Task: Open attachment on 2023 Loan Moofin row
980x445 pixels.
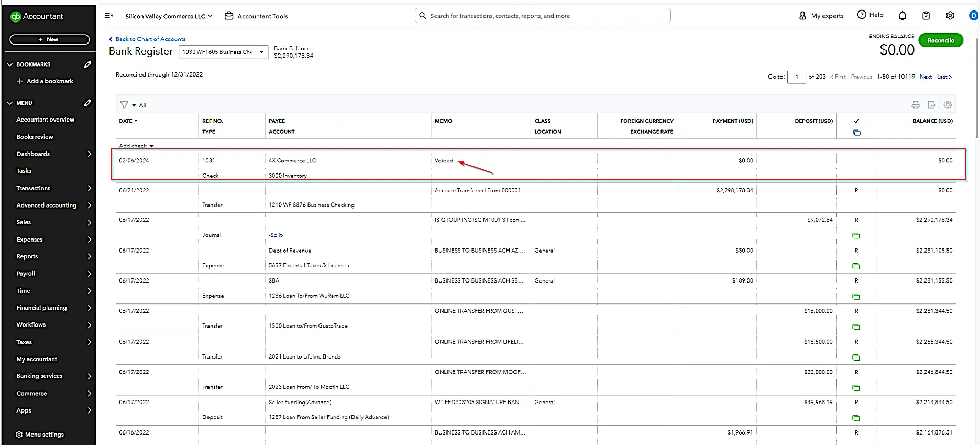Action: coord(856,388)
